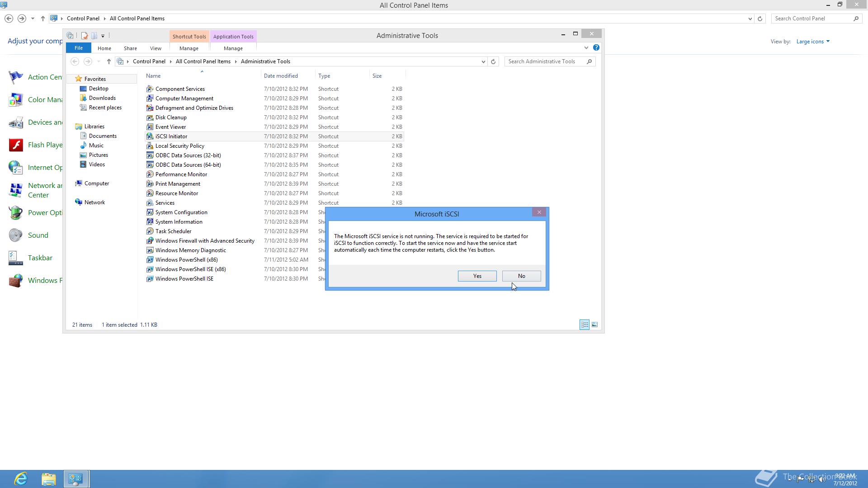The height and width of the screenshot is (488, 868).
Task: Open the File tab in Administrative Tools
Action: click(79, 48)
